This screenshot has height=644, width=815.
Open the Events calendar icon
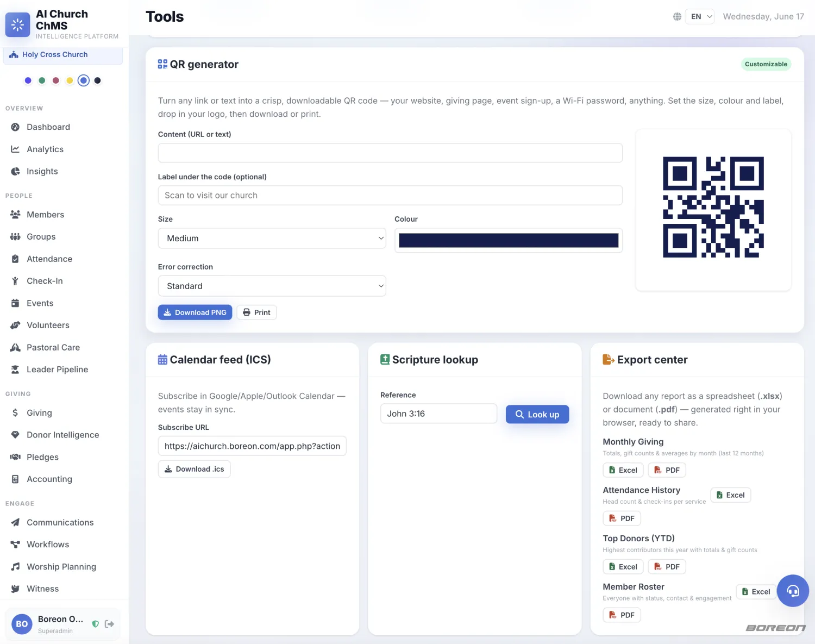pyautogui.click(x=15, y=303)
